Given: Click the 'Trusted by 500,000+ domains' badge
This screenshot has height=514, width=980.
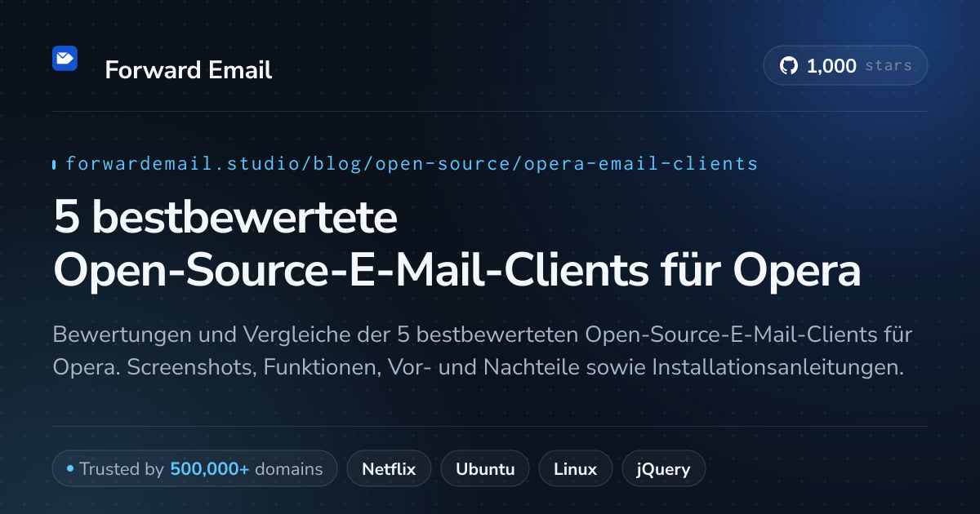Looking at the screenshot, I should coord(194,469).
